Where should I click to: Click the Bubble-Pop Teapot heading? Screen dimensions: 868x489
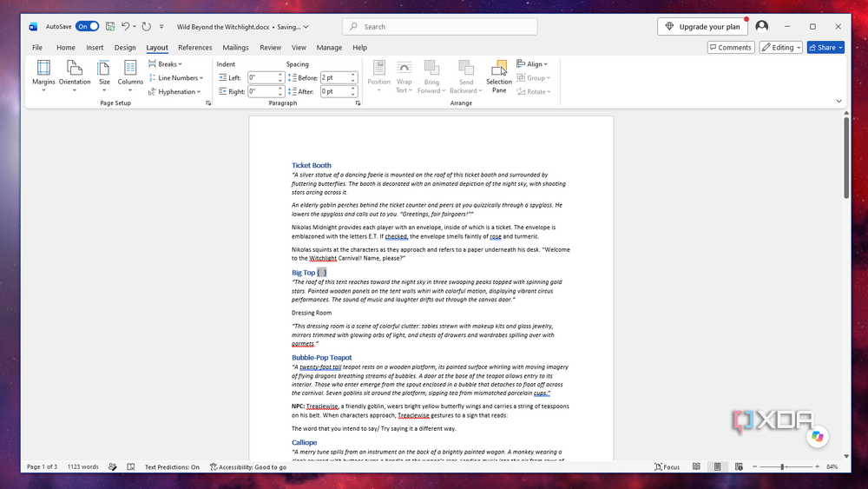click(322, 358)
